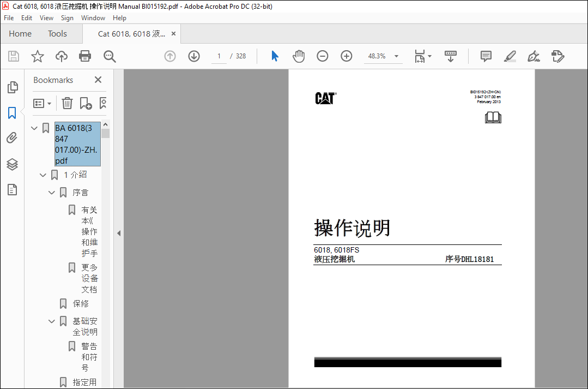588x389 pixels.
Task: Click the open book icon on page
Action: coord(493,117)
